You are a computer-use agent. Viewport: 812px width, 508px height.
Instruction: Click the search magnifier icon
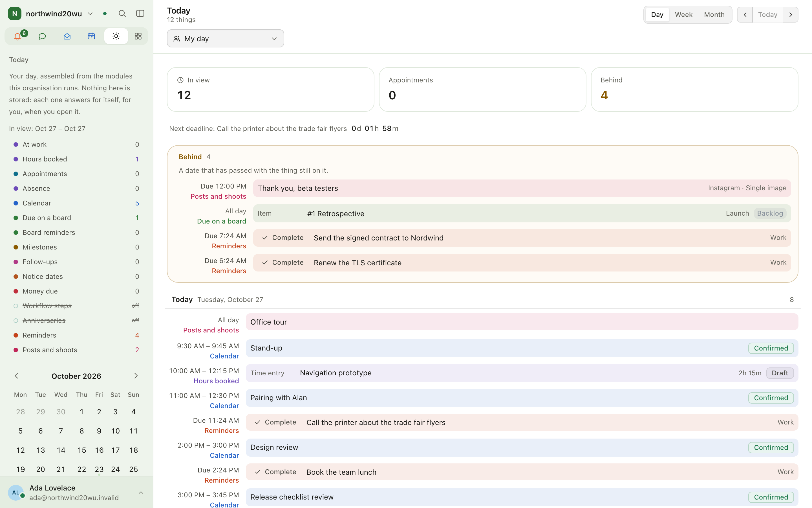tap(122, 14)
